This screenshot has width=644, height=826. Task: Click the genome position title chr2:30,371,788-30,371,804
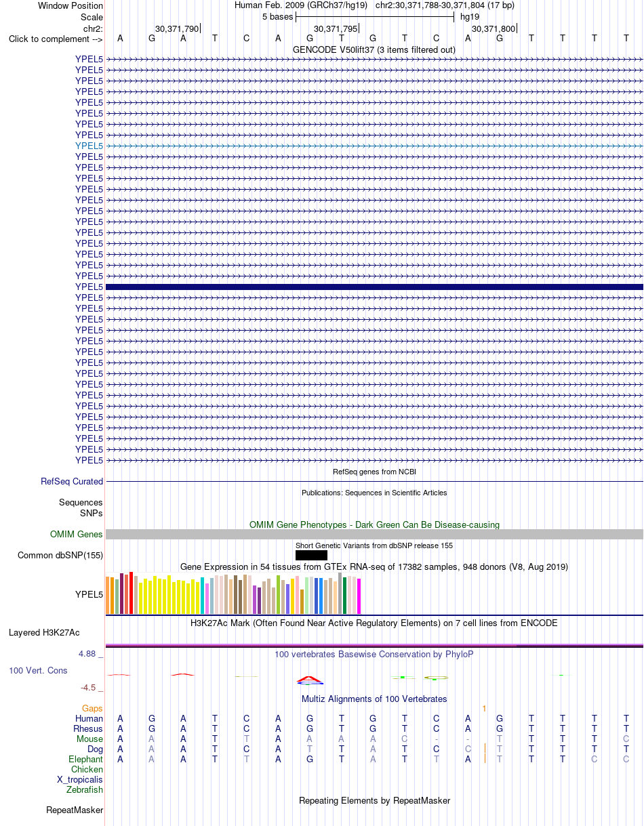pos(444,5)
